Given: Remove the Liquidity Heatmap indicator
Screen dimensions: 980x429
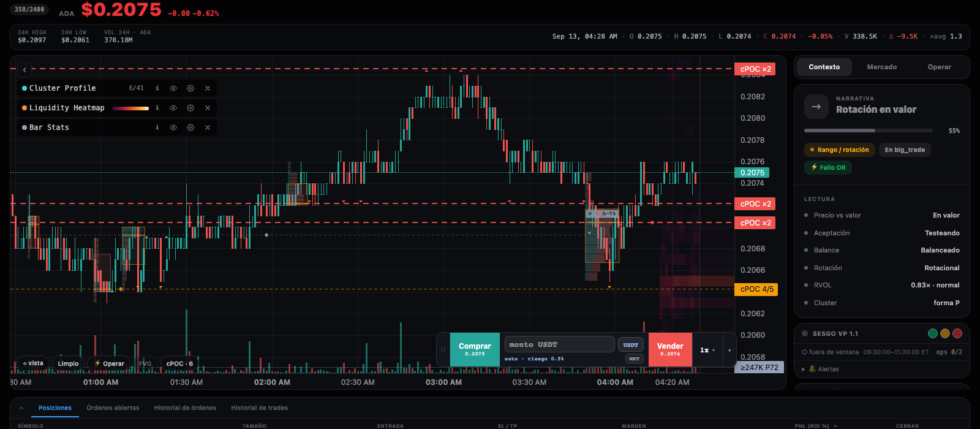Looking at the screenshot, I should coord(208,108).
